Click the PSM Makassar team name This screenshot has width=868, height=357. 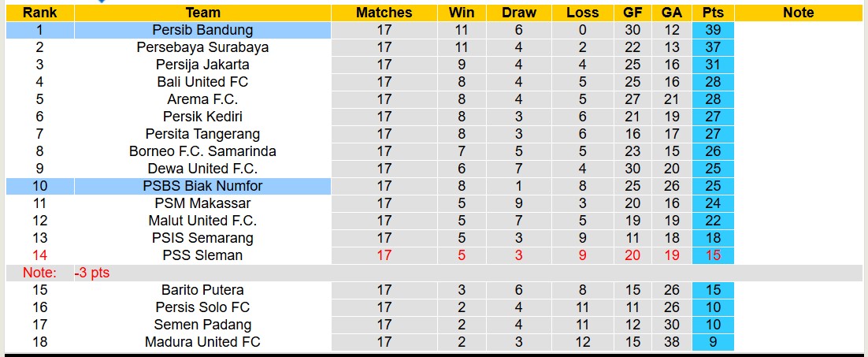click(202, 203)
